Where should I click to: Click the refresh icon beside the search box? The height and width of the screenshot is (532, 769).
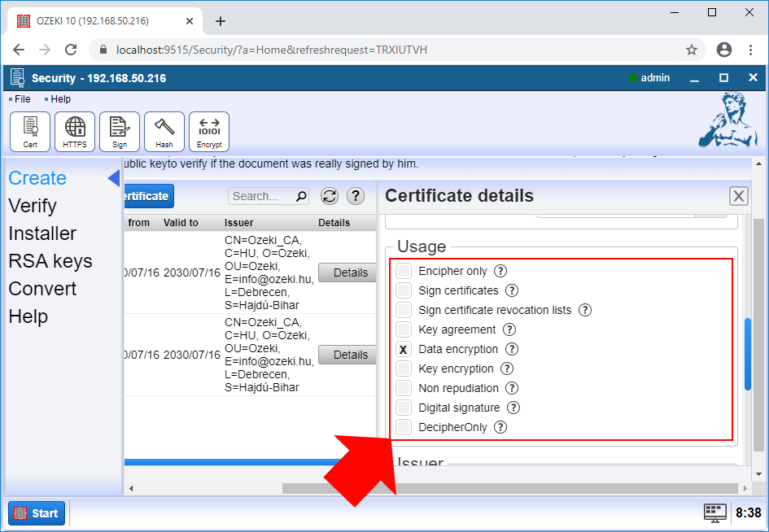tap(330, 196)
